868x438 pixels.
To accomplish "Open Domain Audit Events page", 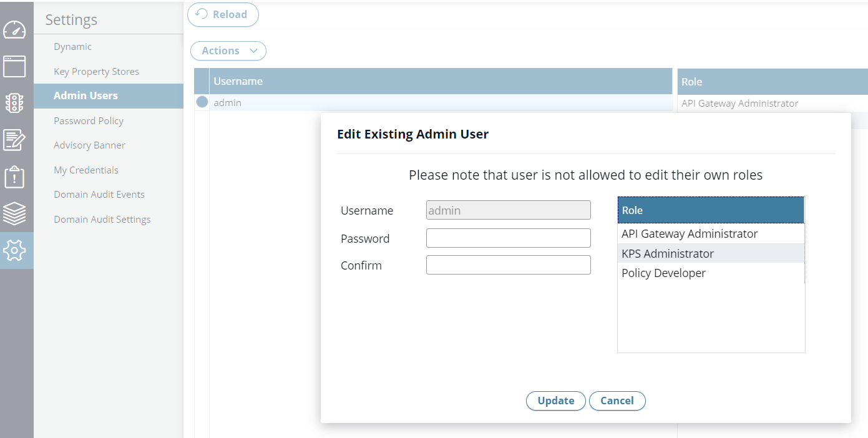I will coord(99,195).
